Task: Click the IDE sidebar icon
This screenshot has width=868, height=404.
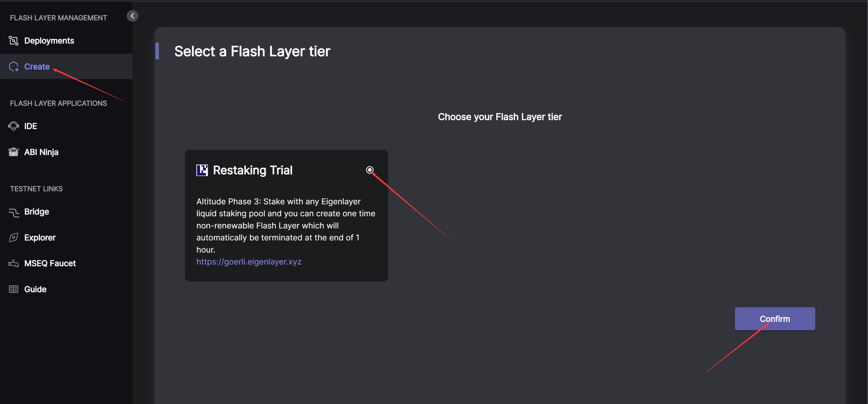Action: (14, 126)
